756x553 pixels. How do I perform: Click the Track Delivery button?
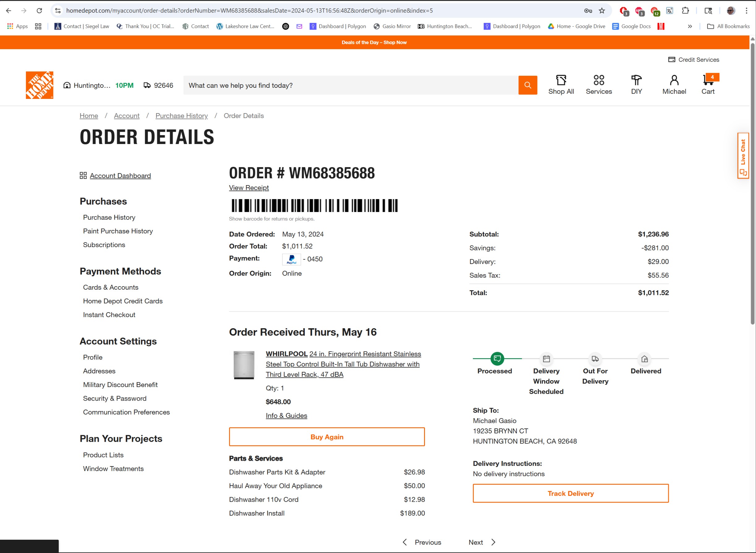point(570,493)
